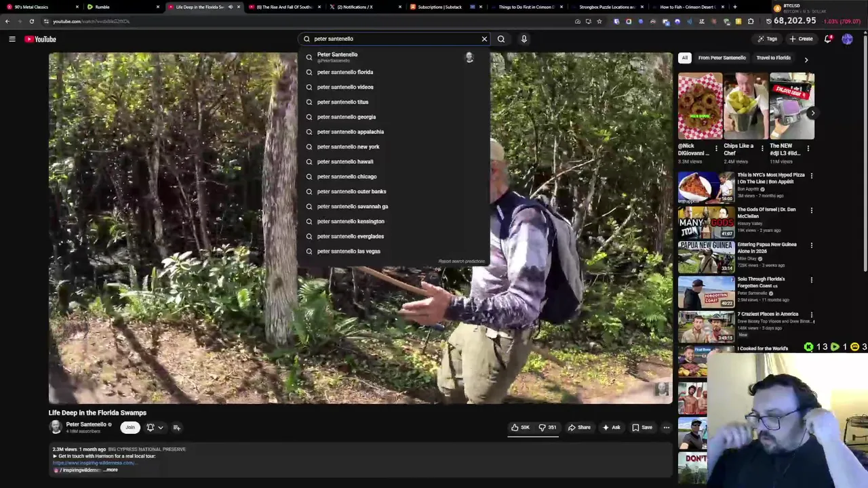Select the Travel to Florida chip
Viewport: 868px width, 488px height.
click(x=773, y=58)
